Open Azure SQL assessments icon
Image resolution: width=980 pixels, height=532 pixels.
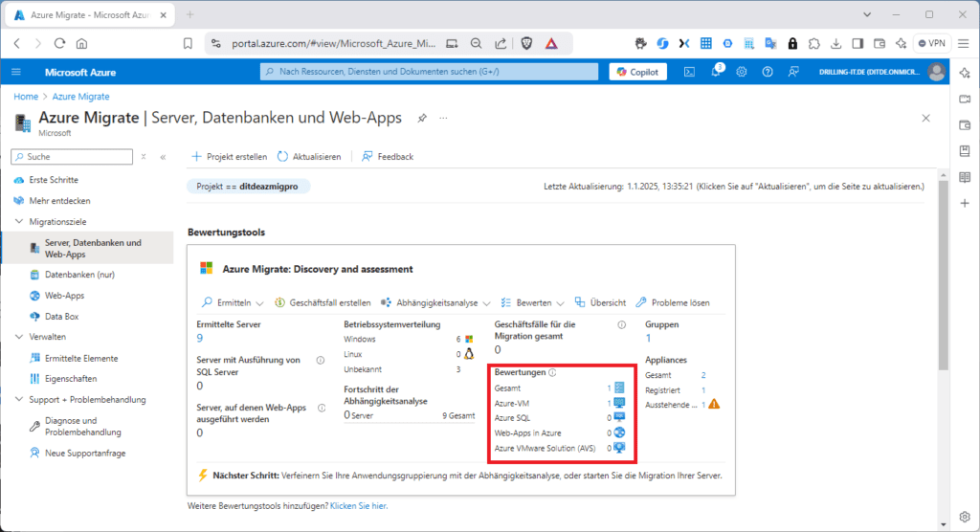pyautogui.click(x=619, y=417)
